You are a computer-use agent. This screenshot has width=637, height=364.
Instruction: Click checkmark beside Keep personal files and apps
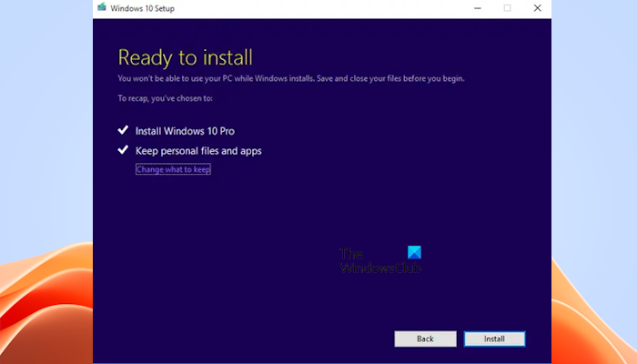123,150
